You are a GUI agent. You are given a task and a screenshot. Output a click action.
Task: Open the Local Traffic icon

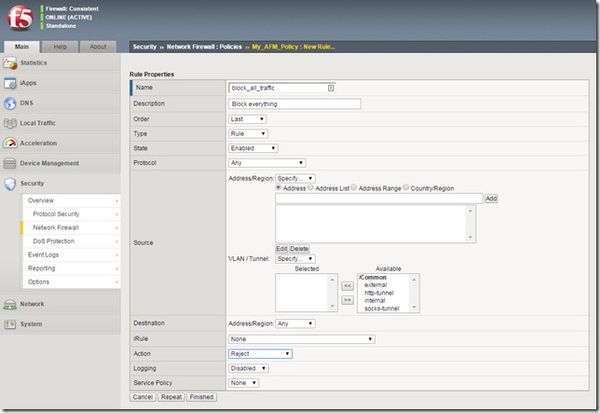11,123
